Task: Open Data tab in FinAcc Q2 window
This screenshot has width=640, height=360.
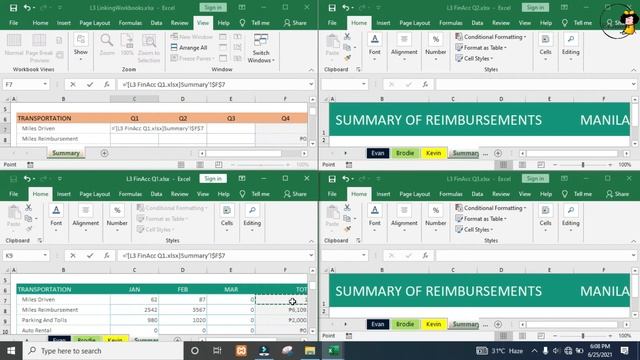Action: 477,23
